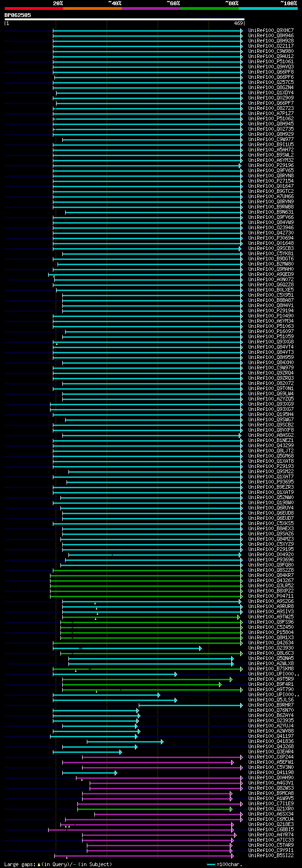The height and width of the screenshot is (868, 302).
Task: Select the UniRef100_Q3EAR4 label
Action: pyautogui.click(x=271, y=751)
